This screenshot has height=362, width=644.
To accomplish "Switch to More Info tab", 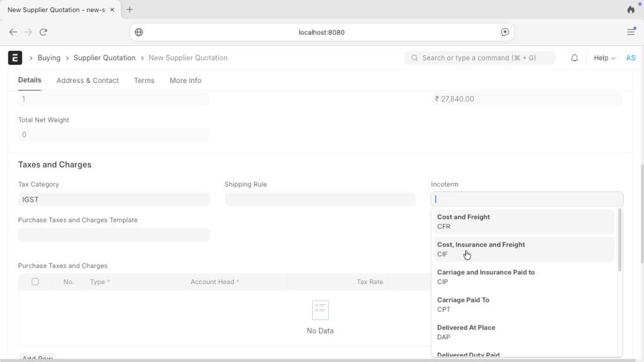I will [186, 80].
